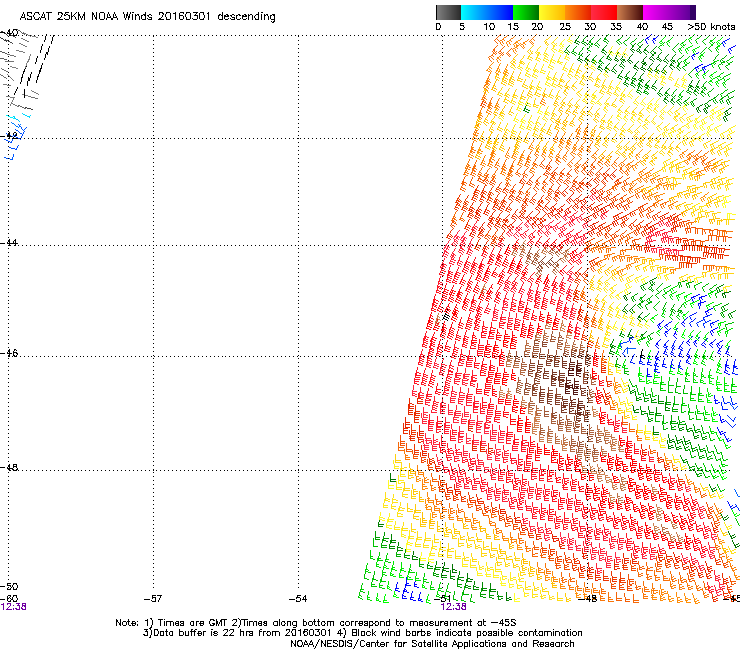The image size is (740, 650).
Task: Click the gray 0-5 knots color swatch
Action: (448, 12)
